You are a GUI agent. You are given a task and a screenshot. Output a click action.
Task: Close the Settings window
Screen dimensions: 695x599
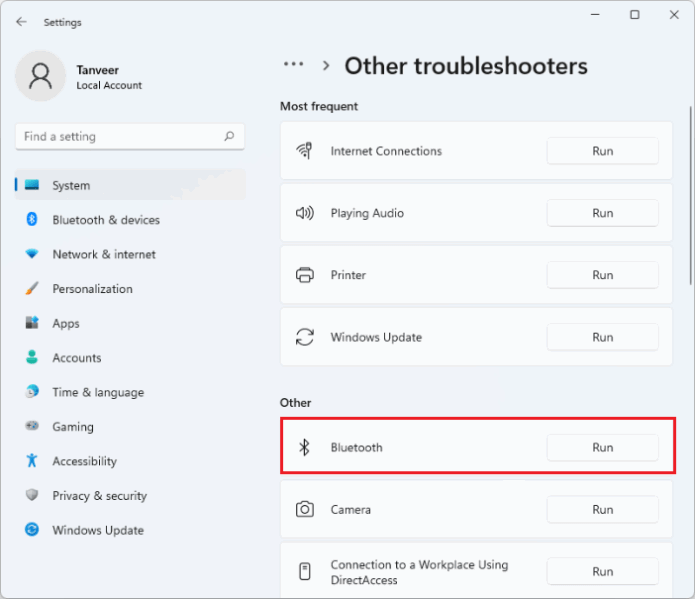tap(674, 15)
